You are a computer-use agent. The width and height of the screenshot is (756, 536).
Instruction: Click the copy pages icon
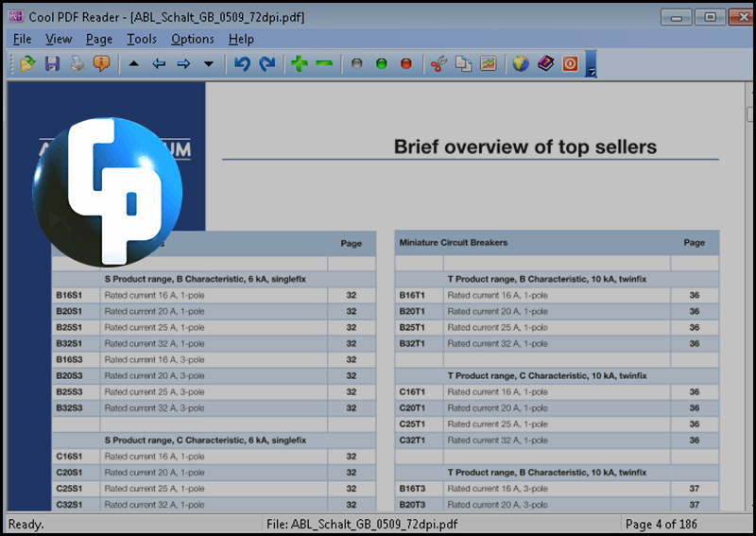click(x=463, y=63)
